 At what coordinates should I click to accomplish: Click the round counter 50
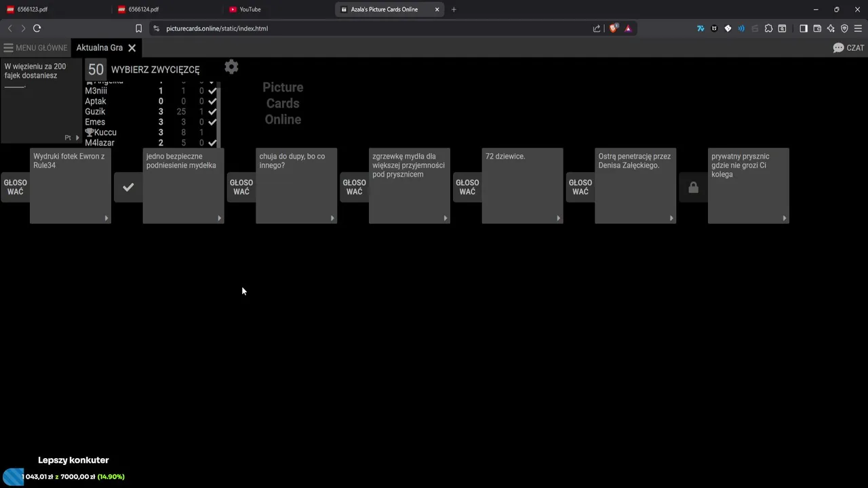tap(96, 69)
